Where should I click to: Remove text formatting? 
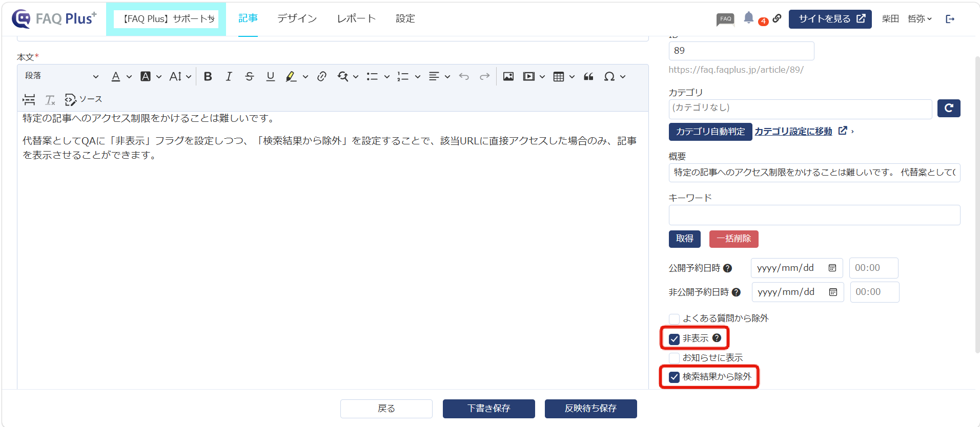coord(50,99)
